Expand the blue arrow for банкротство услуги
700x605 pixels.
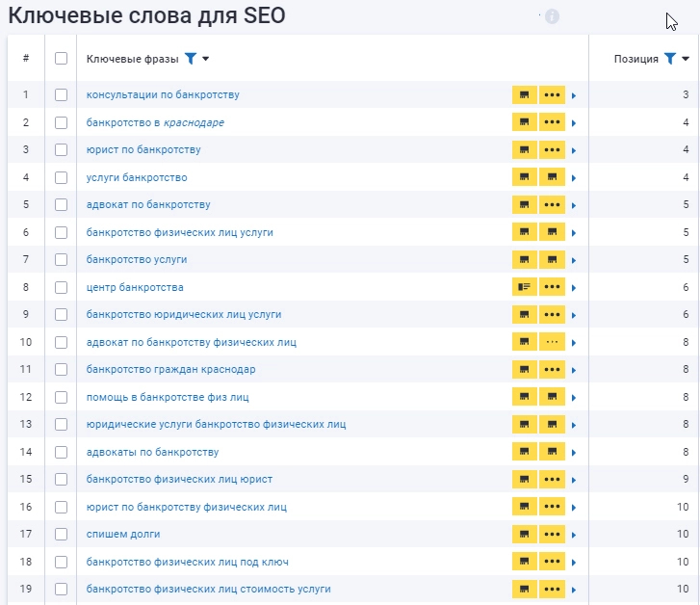tap(574, 260)
